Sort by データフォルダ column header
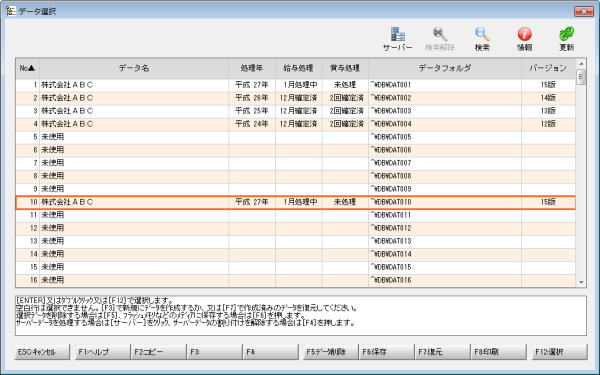Screen dimensions: 600x375 (x=445, y=68)
